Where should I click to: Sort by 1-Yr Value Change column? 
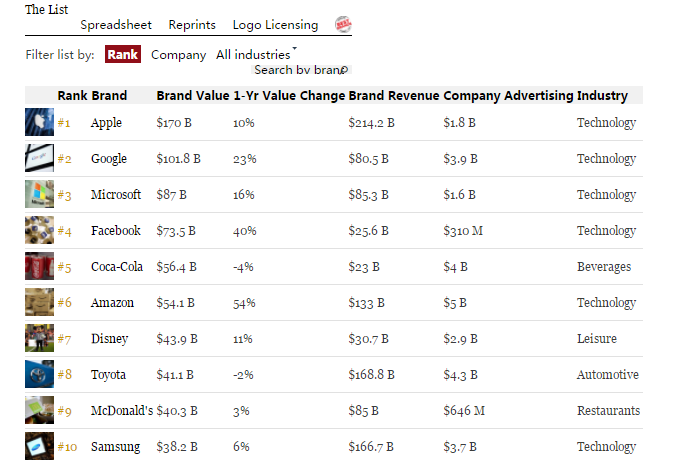pos(289,96)
